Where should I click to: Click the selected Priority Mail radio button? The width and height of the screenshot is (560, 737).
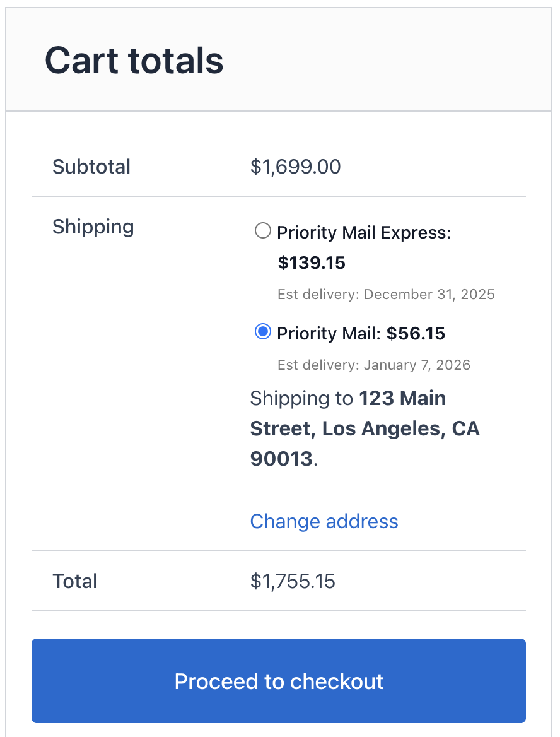click(x=262, y=332)
